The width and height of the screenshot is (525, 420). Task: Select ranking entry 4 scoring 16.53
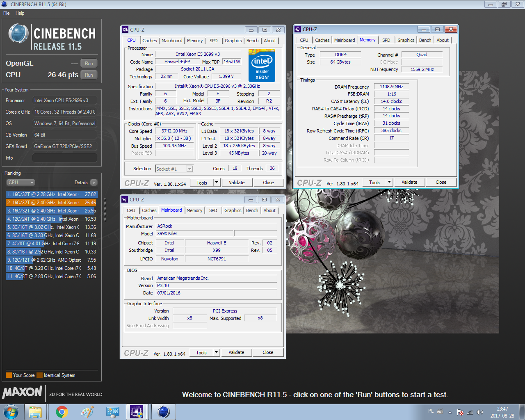point(52,219)
